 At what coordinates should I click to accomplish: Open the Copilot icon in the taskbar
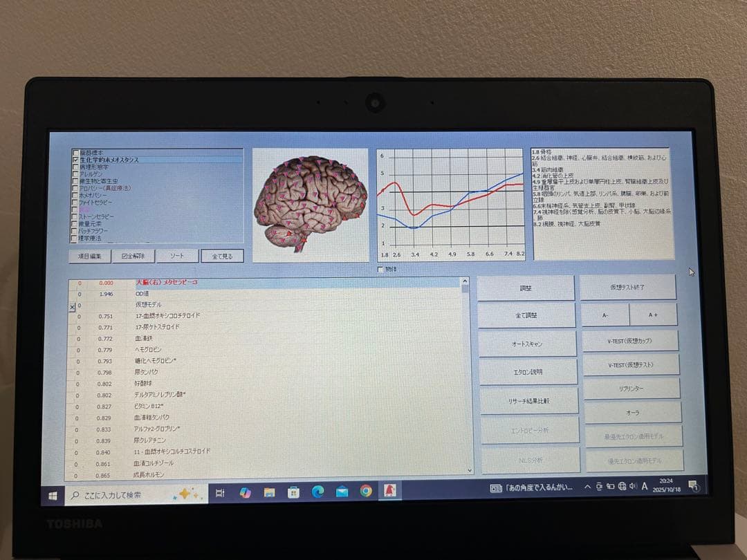(245, 492)
